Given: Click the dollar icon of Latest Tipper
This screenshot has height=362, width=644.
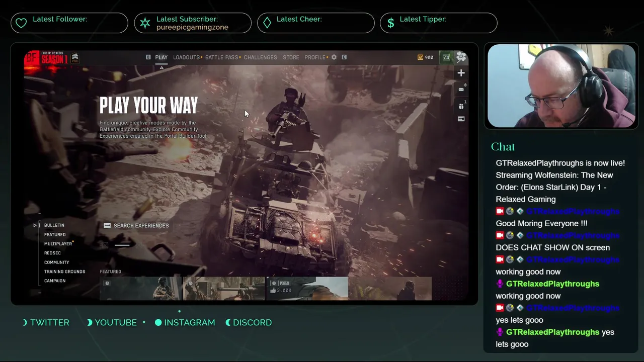Looking at the screenshot, I should (391, 23).
